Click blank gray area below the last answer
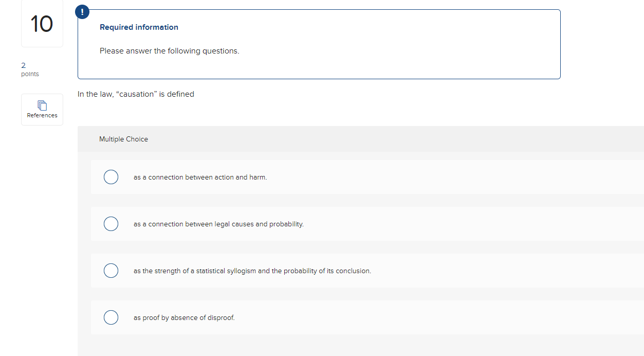The image size is (644, 356). (361, 345)
